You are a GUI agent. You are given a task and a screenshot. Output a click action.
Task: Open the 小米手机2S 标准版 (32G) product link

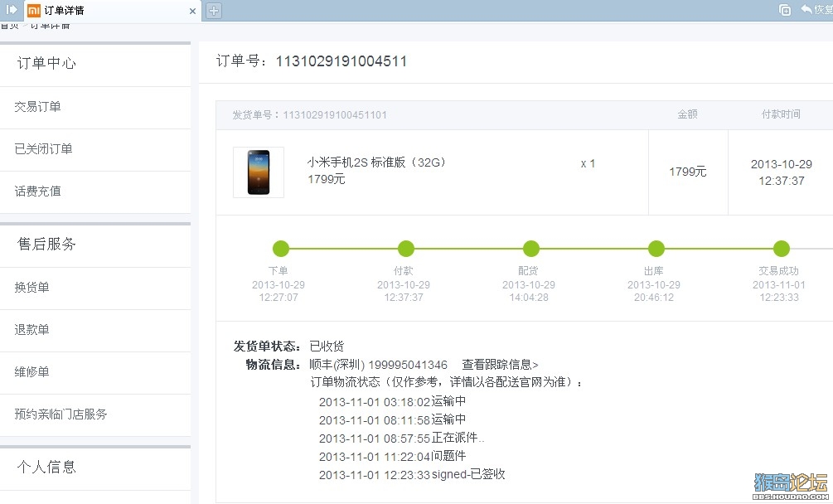pyautogui.click(x=376, y=162)
